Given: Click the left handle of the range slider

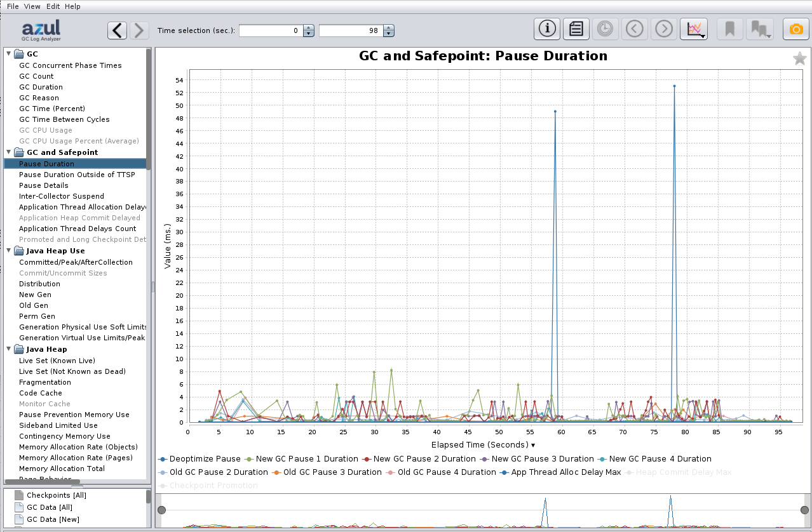Looking at the screenshot, I should click(162, 510).
